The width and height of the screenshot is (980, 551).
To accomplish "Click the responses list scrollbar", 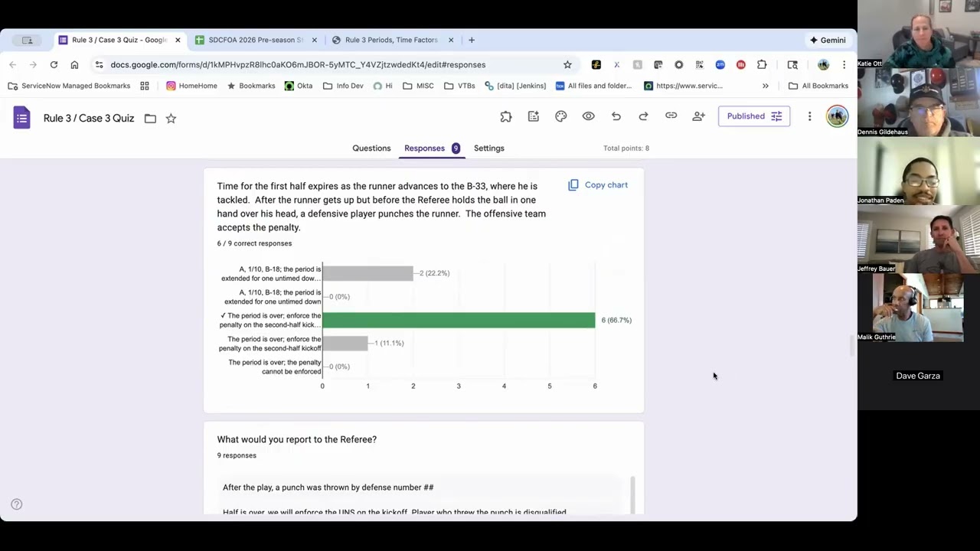I will click(x=632, y=495).
